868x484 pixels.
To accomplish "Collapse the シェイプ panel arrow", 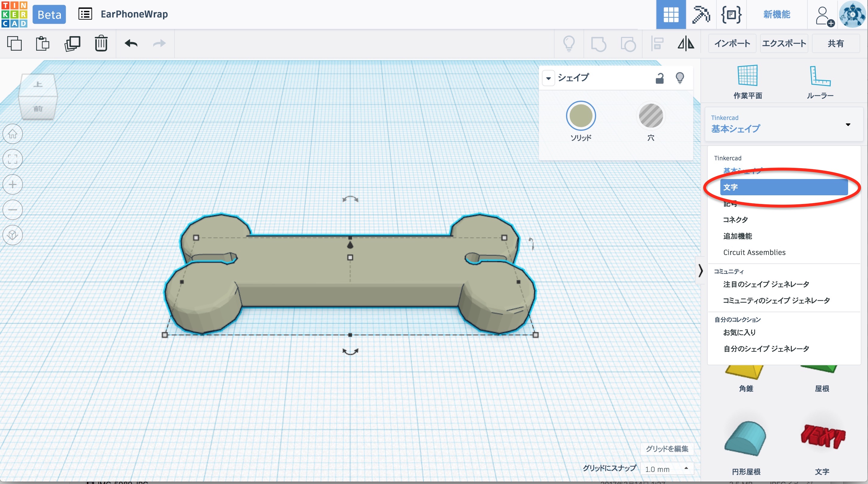I will point(548,78).
